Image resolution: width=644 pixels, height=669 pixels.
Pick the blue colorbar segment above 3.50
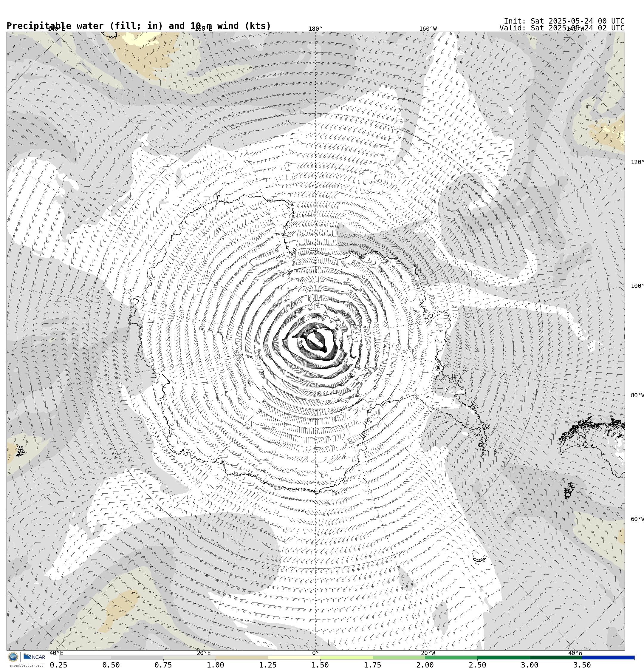click(x=608, y=657)
